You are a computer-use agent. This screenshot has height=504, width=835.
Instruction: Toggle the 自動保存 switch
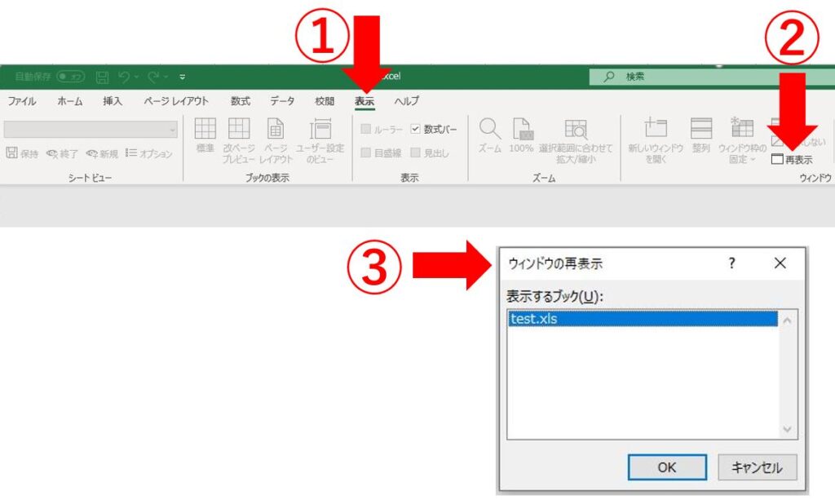coord(70,77)
